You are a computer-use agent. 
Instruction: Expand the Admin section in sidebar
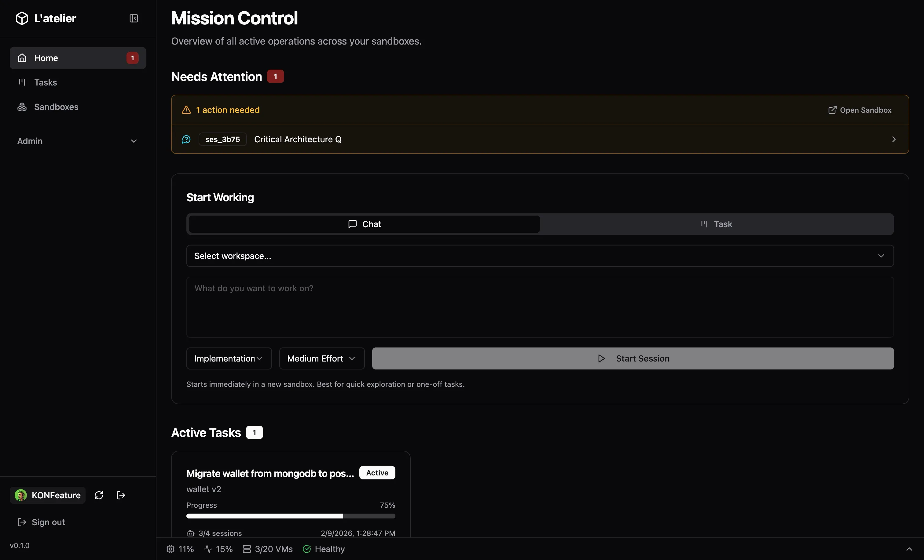[x=78, y=141]
